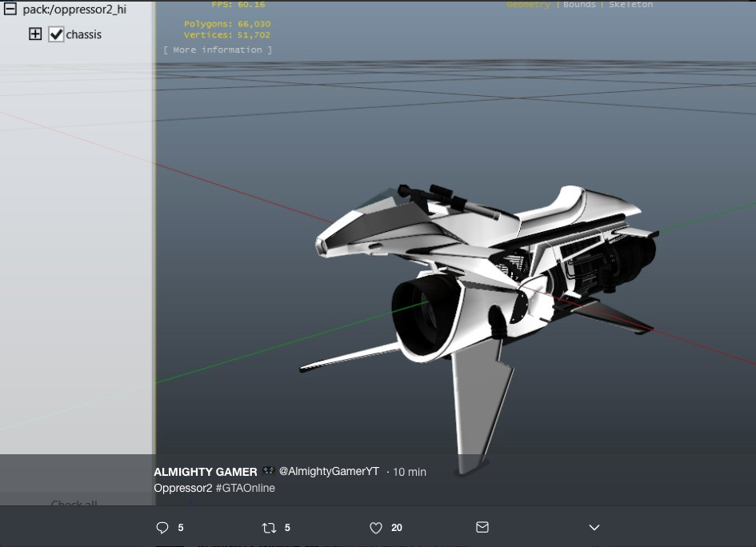Open the @AlmightyGamerYT handle
Image resolution: width=756 pixels, height=547 pixels.
(329, 471)
